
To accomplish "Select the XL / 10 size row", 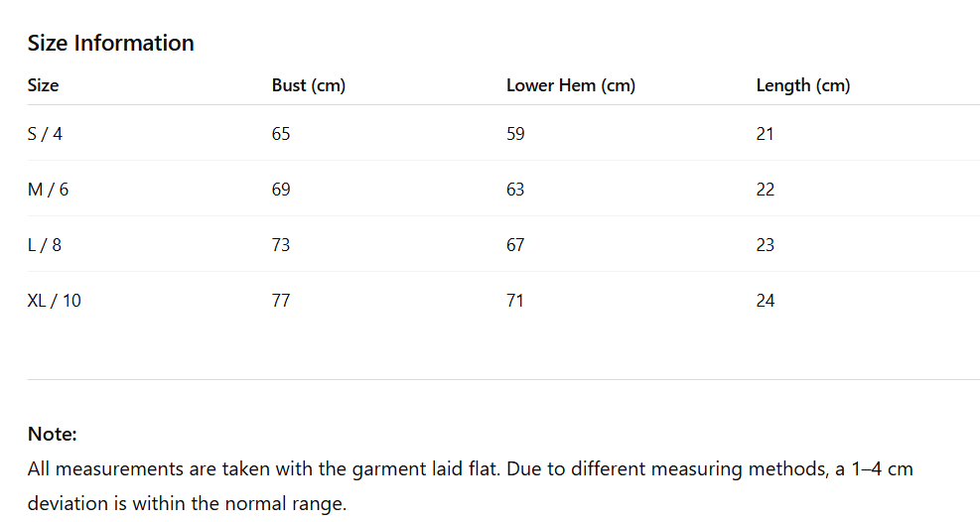I will pyautogui.click(x=54, y=301).
